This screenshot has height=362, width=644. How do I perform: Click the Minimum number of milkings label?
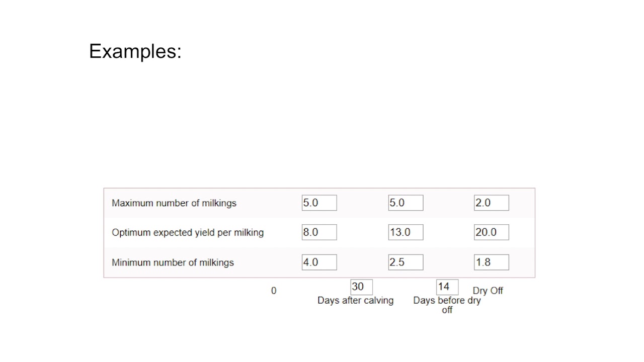pyautogui.click(x=173, y=262)
